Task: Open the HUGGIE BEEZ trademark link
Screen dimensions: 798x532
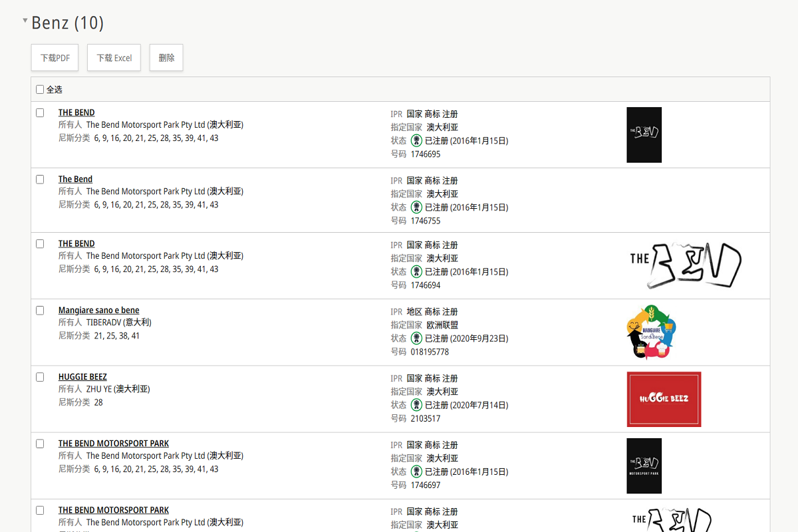Action: click(x=82, y=376)
